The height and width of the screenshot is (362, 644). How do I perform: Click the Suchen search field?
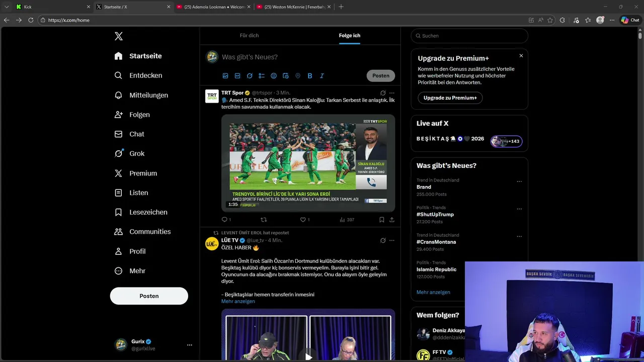(x=469, y=36)
